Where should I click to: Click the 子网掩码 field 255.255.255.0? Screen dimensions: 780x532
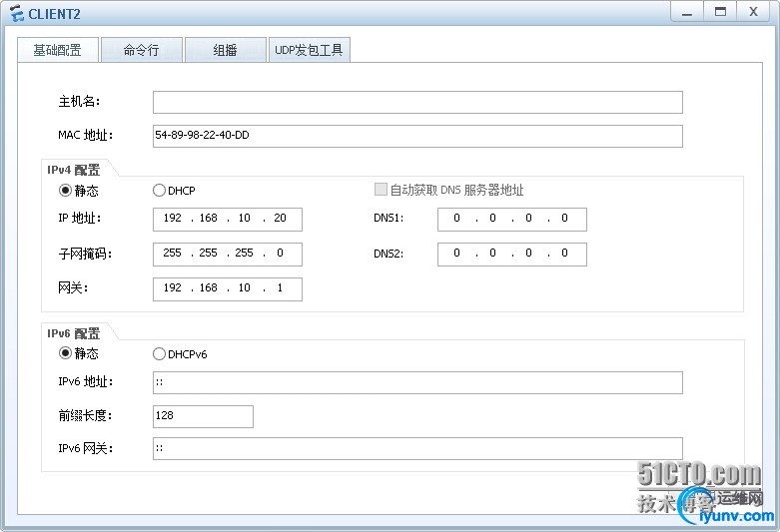point(228,255)
